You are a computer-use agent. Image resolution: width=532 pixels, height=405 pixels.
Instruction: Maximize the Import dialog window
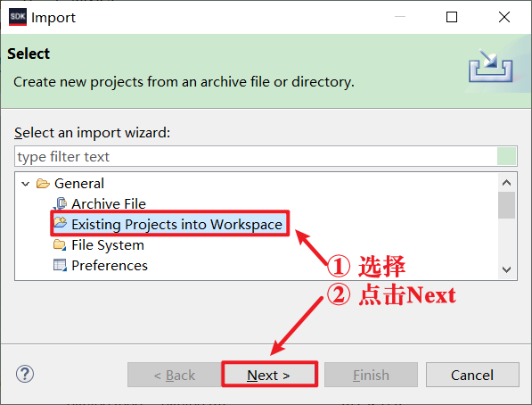(451, 17)
